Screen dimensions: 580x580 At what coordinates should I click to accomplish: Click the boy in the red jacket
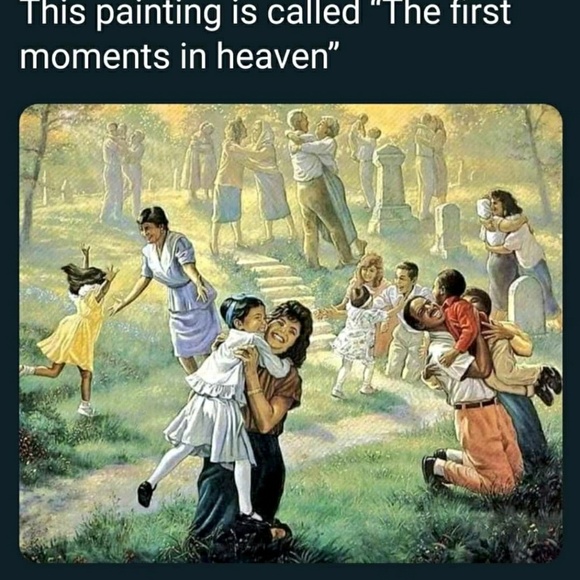(x=457, y=318)
